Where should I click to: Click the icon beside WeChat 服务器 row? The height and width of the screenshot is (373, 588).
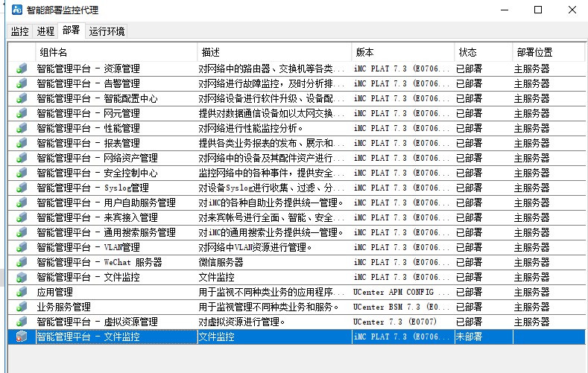coord(22,262)
